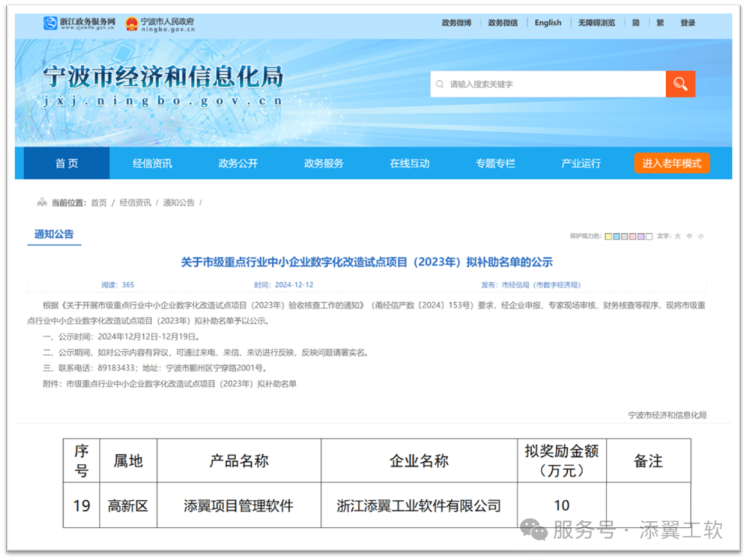Click the 宁波市经济和信息化局 site title
The height and width of the screenshot is (560, 747).
point(163,77)
